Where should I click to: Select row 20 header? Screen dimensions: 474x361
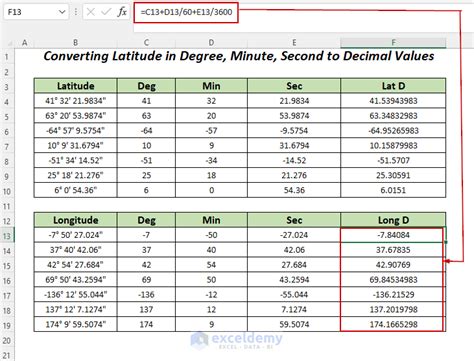[7, 341]
